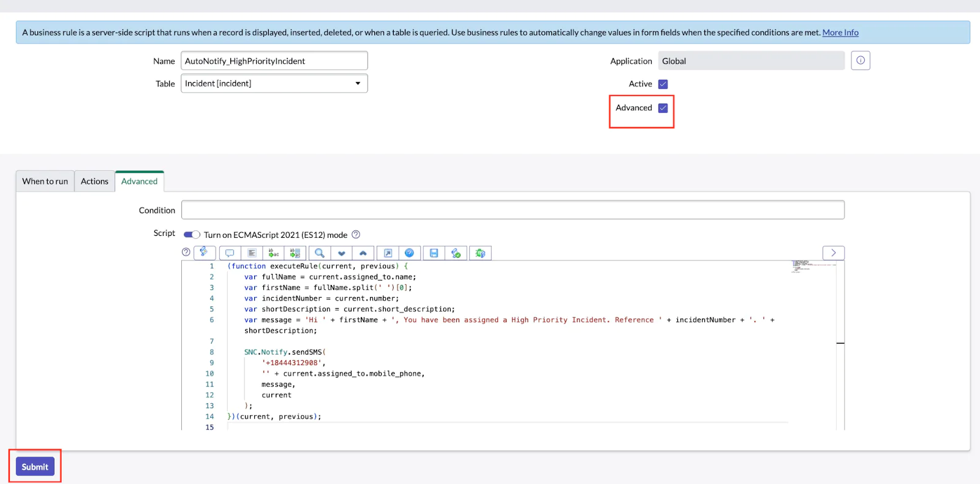Switch to the Actions tab
Viewport: 980px width, 484px height.
94,181
